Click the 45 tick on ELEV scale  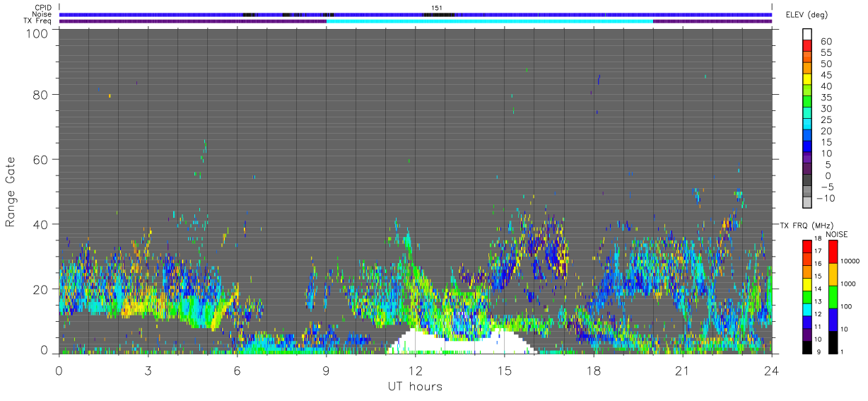point(825,75)
